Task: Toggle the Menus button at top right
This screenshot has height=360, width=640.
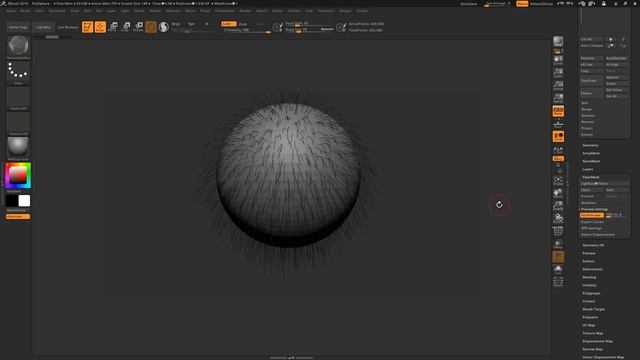Action: point(522,4)
